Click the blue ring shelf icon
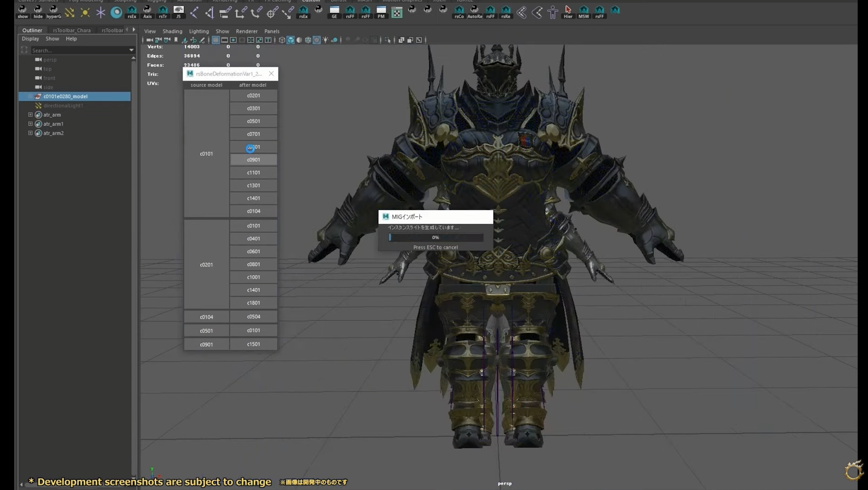The width and height of the screenshot is (868, 490). click(116, 12)
